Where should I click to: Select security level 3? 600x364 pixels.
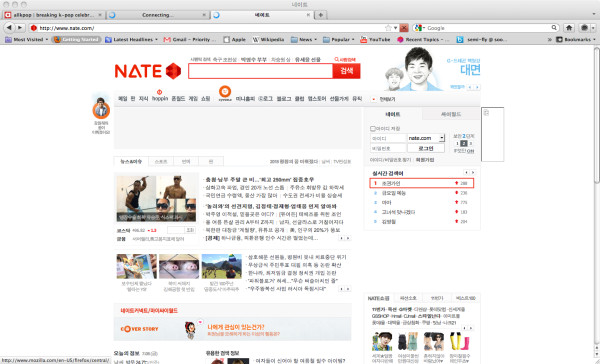pyautogui.click(x=471, y=143)
